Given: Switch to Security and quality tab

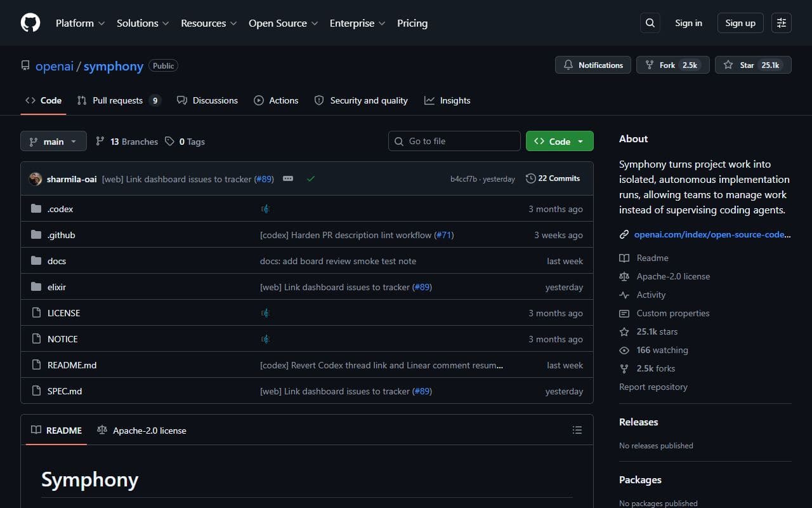Looking at the screenshot, I should pyautogui.click(x=361, y=100).
